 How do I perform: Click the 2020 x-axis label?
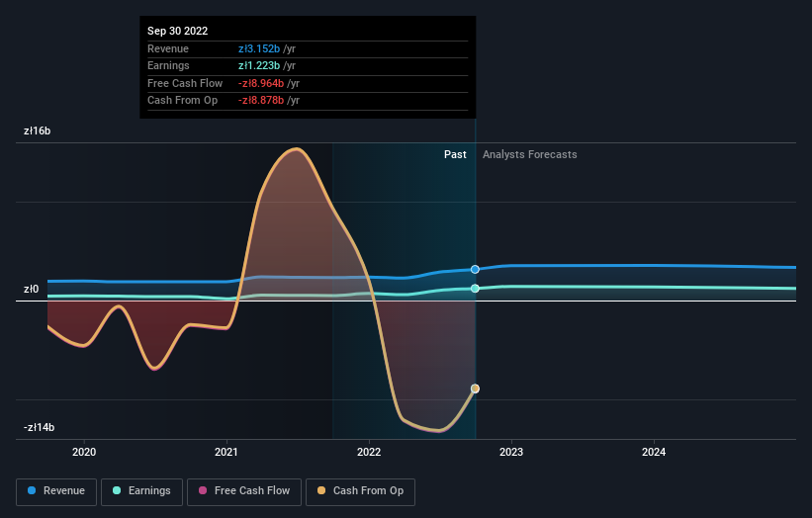[x=84, y=452]
